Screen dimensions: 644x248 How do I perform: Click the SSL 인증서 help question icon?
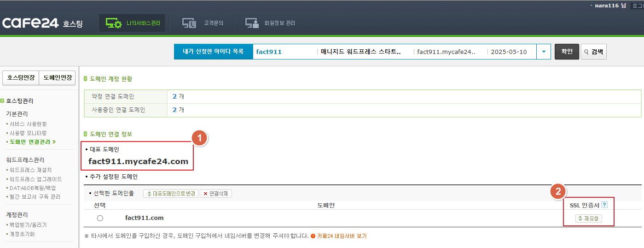point(604,205)
